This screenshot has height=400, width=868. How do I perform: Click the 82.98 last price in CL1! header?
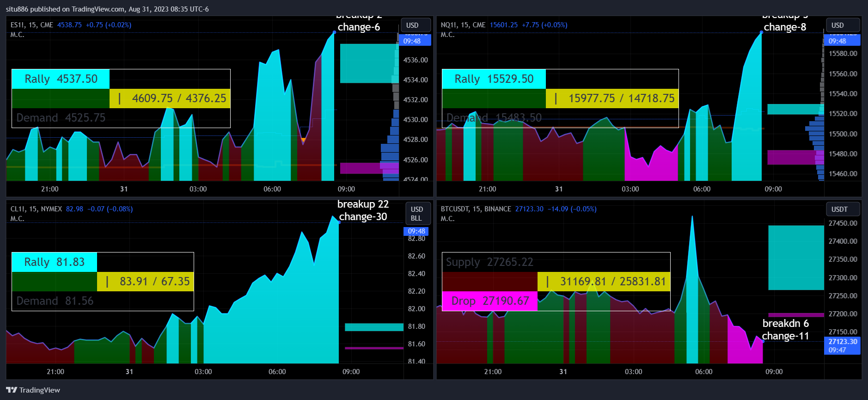[74, 209]
